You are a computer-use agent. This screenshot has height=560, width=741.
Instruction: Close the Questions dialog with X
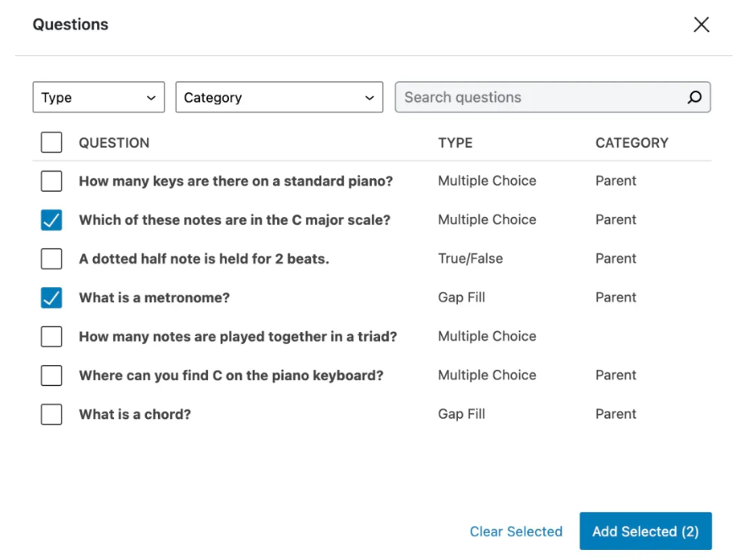coord(700,24)
